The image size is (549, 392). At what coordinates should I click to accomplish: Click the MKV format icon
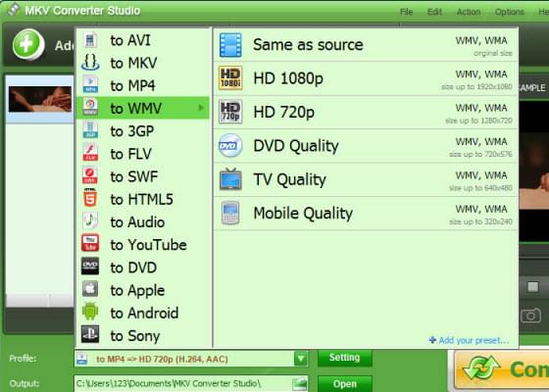click(90, 63)
